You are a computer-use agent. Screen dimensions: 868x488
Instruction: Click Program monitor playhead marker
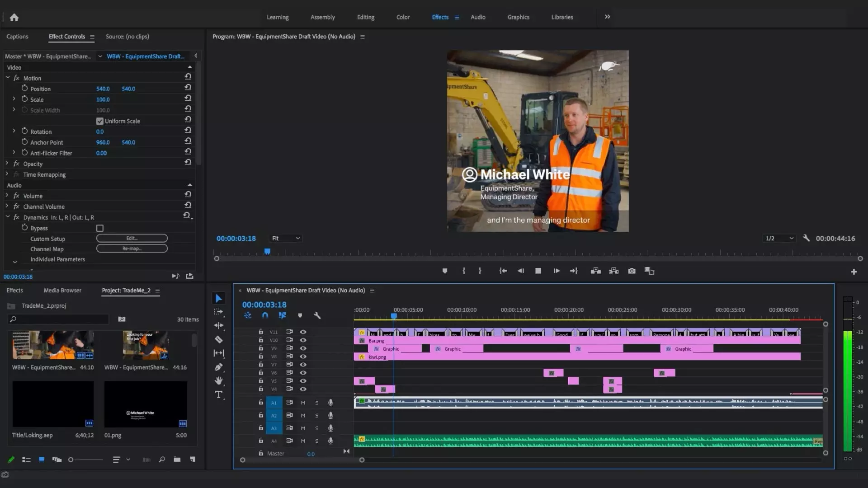(267, 251)
